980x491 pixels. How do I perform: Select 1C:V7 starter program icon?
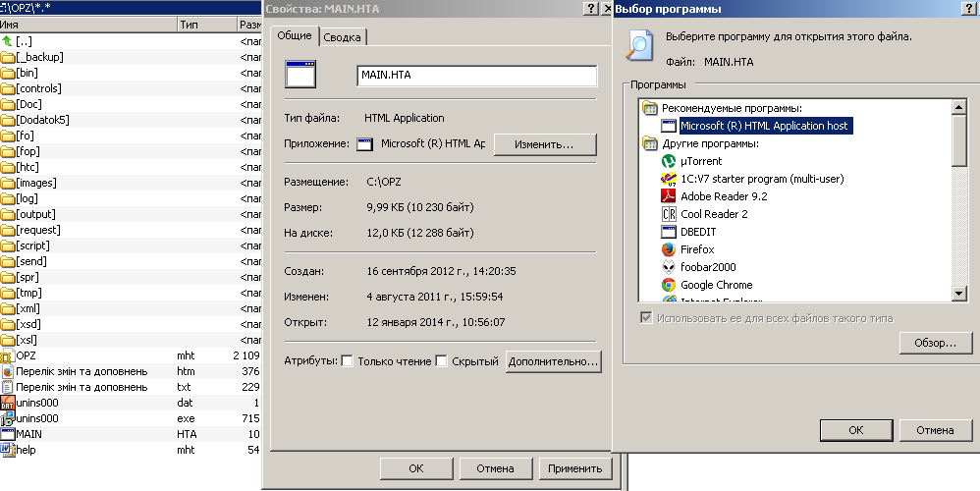click(669, 179)
